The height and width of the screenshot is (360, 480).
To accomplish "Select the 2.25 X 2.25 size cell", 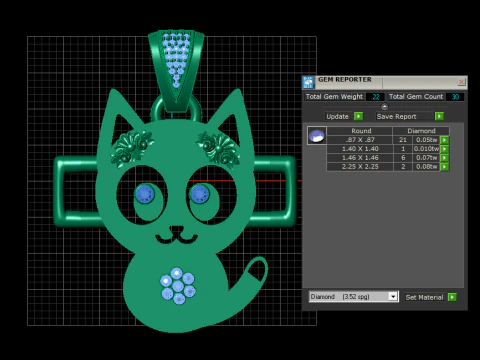I will coord(360,167).
